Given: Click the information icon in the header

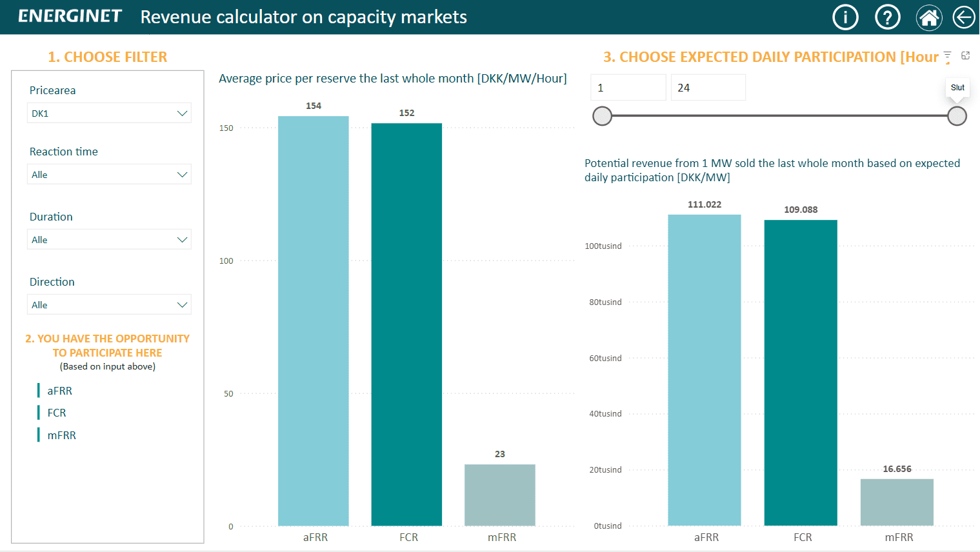Looking at the screenshot, I should (845, 17).
